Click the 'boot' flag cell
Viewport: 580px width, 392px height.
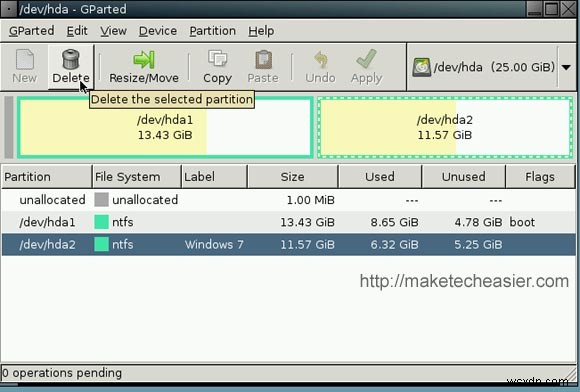tap(522, 222)
